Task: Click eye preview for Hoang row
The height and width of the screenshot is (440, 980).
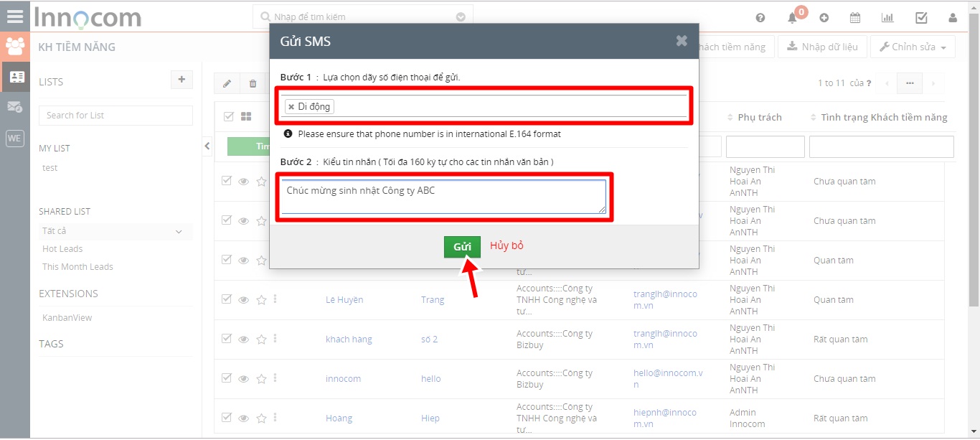Action: [x=244, y=418]
